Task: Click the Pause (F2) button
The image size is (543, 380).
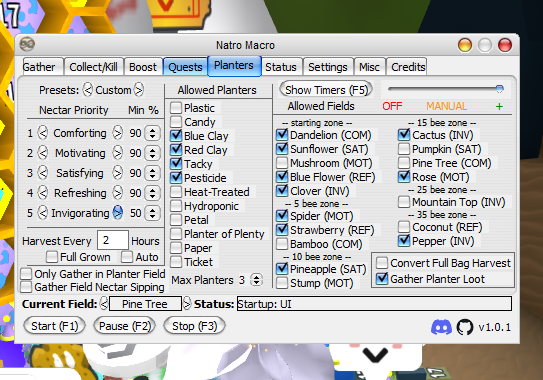Action: (x=125, y=326)
